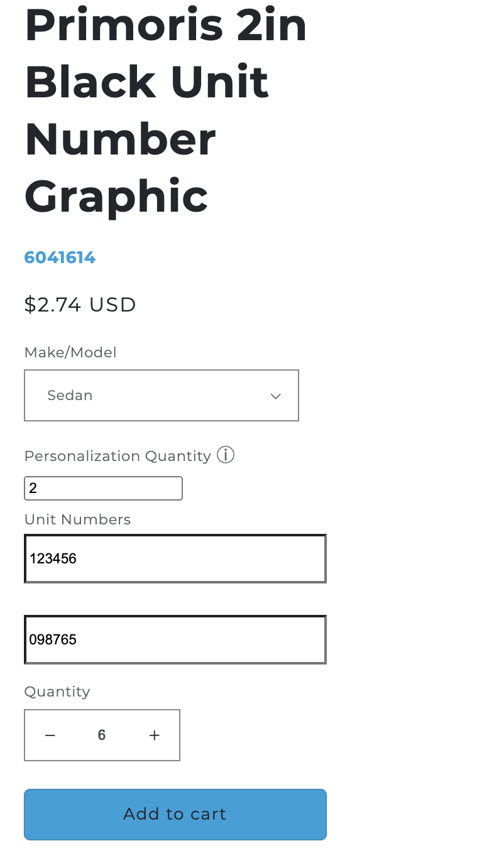
Task: Click the Quantity label above stepper
Action: click(x=57, y=692)
